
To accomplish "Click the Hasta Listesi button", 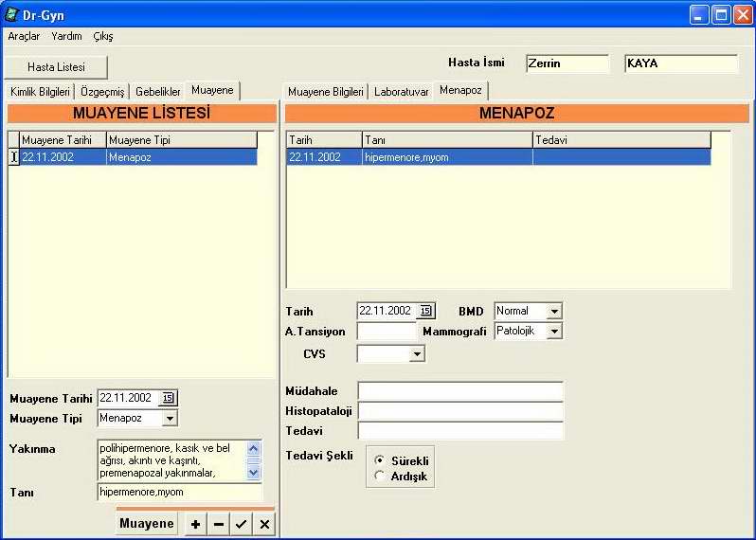I will pyautogui.click(x=56, y=67).
